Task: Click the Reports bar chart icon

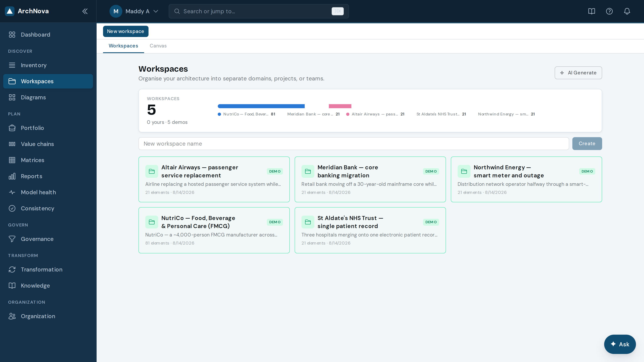Action: (12, 176)
